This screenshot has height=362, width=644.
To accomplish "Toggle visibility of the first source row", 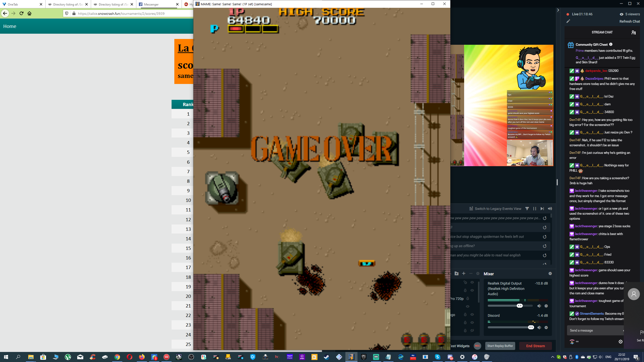I will click(472, 283).
